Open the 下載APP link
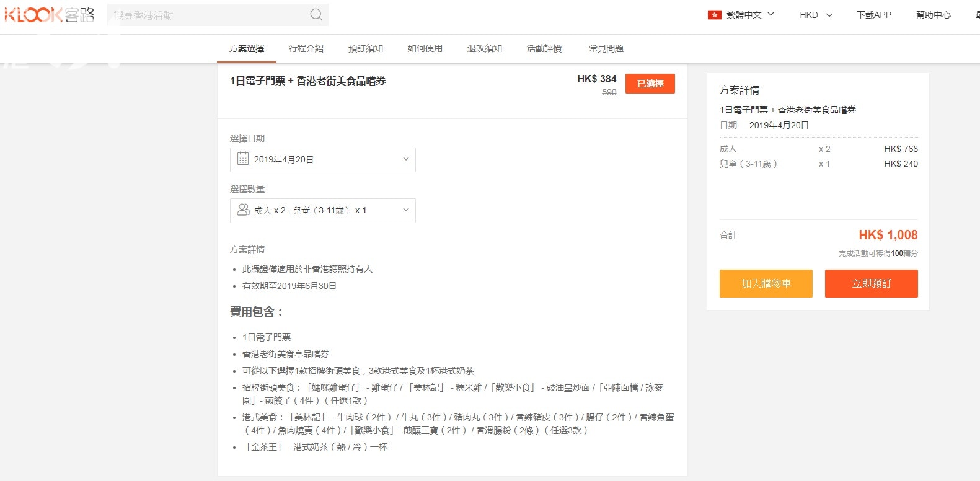The height and width of the screenshot is (481, 980). (x=873, y=15)
